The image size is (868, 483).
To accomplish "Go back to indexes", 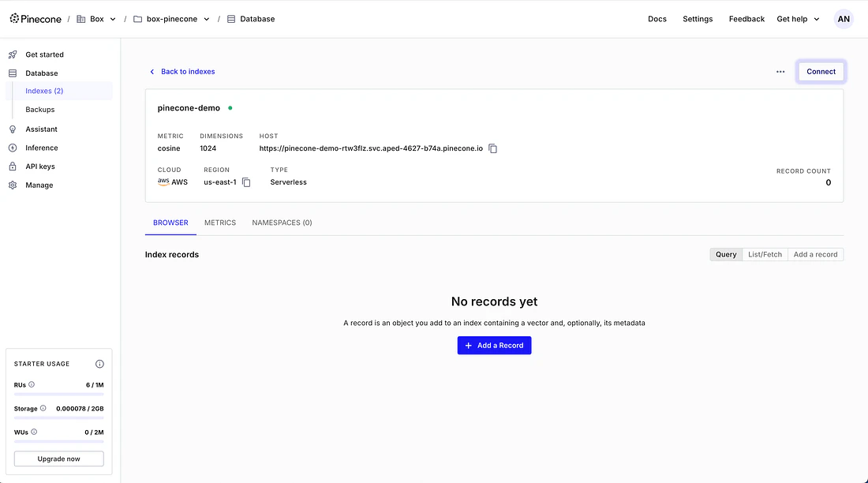I will tap(188, 72).
